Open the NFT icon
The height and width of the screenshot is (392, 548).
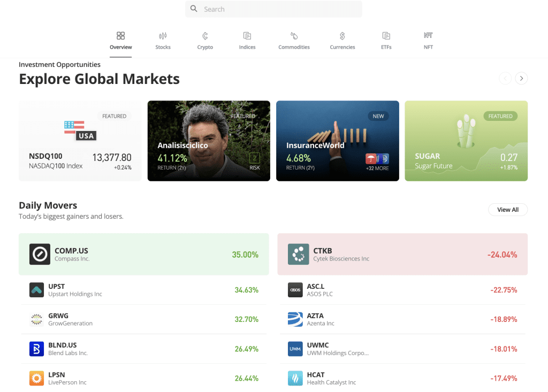pos(428,36)
